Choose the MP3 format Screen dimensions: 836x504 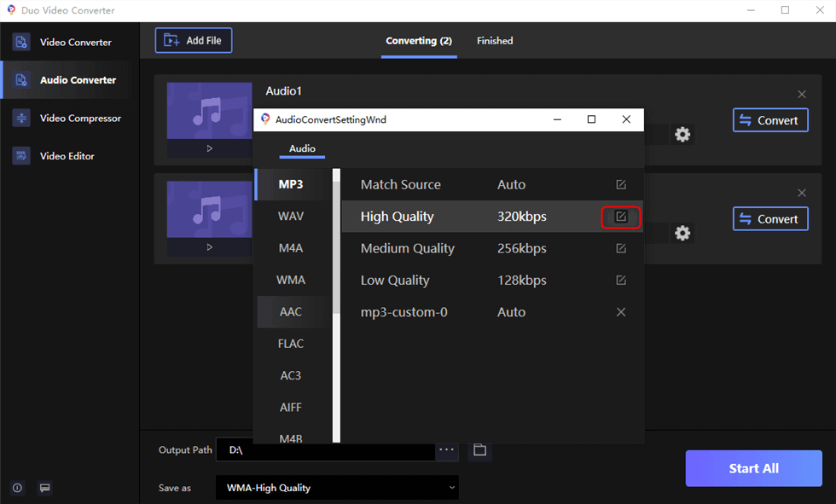coord(293,184)
